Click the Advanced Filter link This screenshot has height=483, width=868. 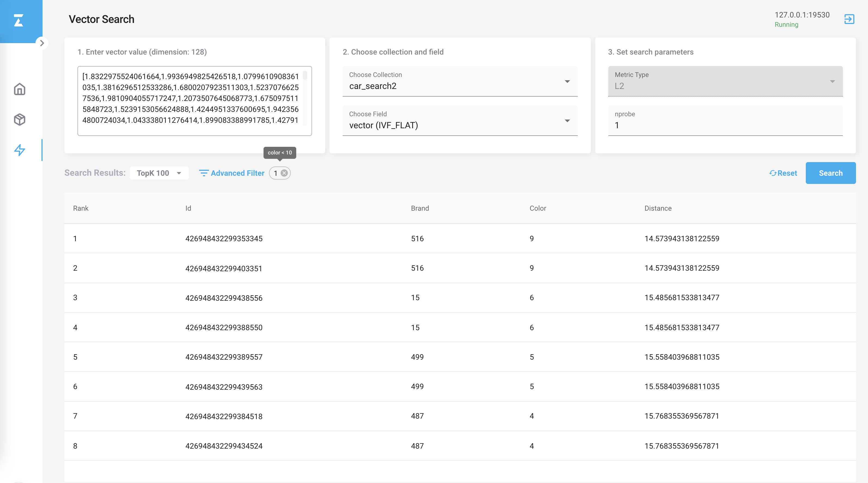coord(238,173)
